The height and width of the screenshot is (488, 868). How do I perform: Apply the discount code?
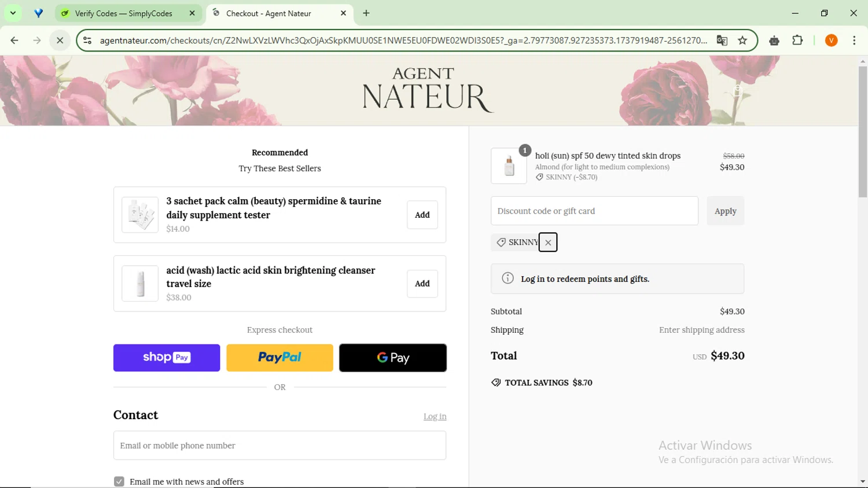[726, 211]
